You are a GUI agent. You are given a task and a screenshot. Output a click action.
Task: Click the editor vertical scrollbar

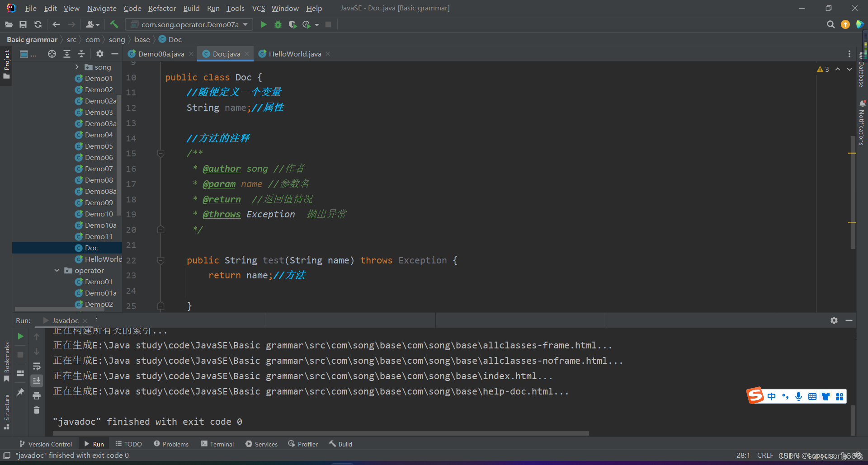click(x=853, y=192)
